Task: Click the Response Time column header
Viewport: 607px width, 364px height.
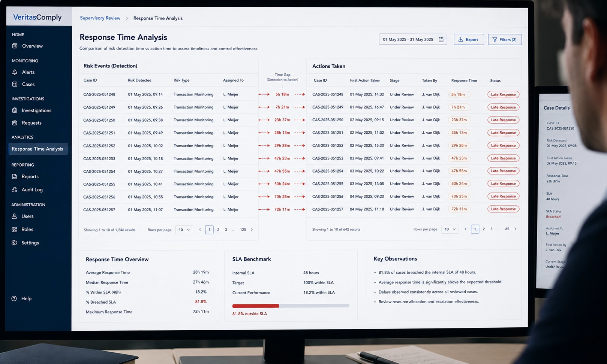Action: pyautogui.click(x=464, y=81)
